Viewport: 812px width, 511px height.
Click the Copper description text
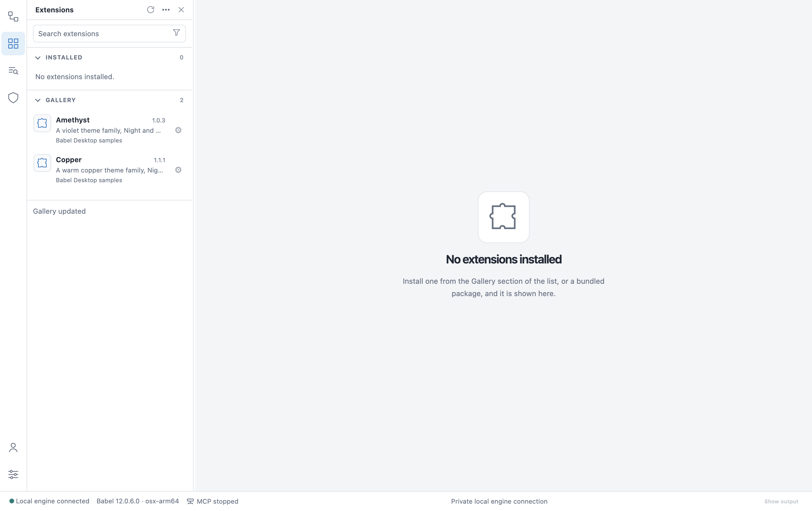pos(109,170)
